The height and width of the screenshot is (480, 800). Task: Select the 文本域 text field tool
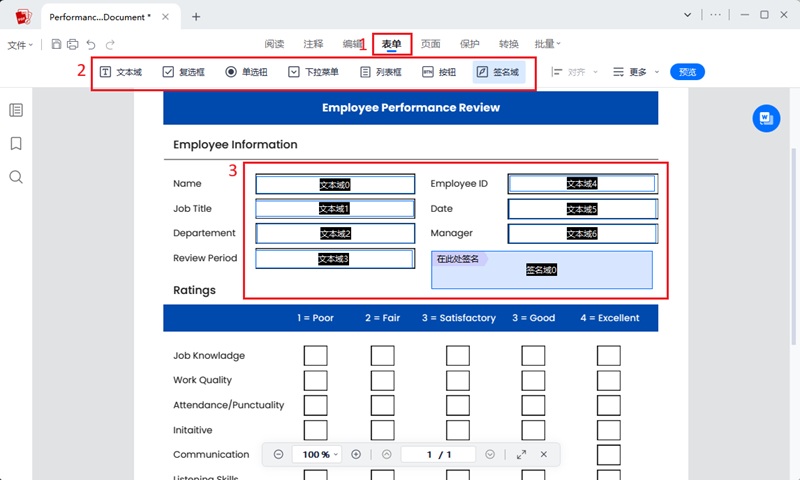(x=120, y=72)
